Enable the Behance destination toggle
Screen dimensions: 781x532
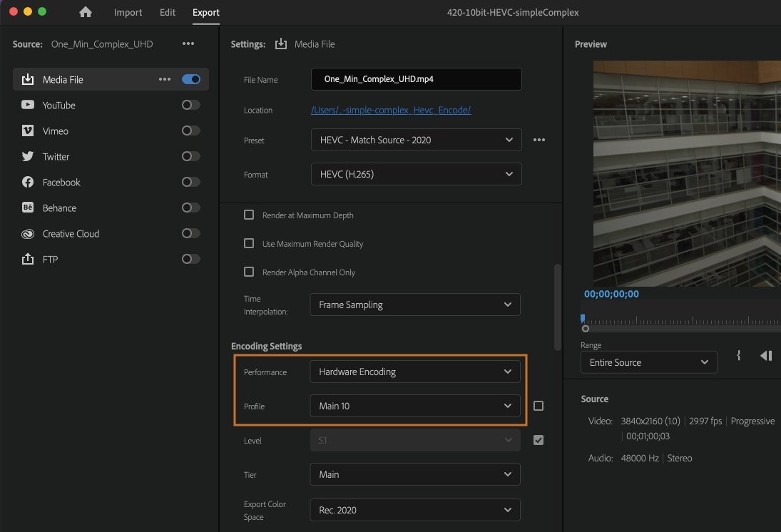pyautogui.click(x=190, y=208)
